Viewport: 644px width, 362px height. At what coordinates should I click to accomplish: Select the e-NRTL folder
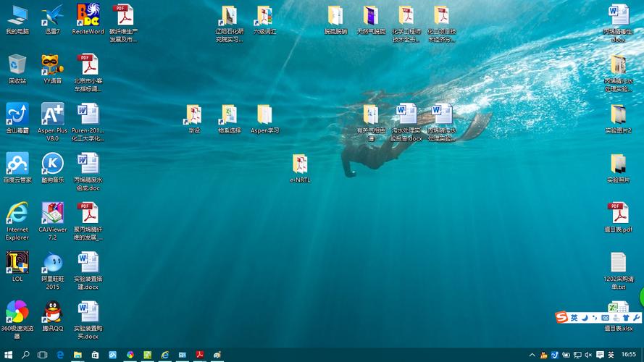300,167
